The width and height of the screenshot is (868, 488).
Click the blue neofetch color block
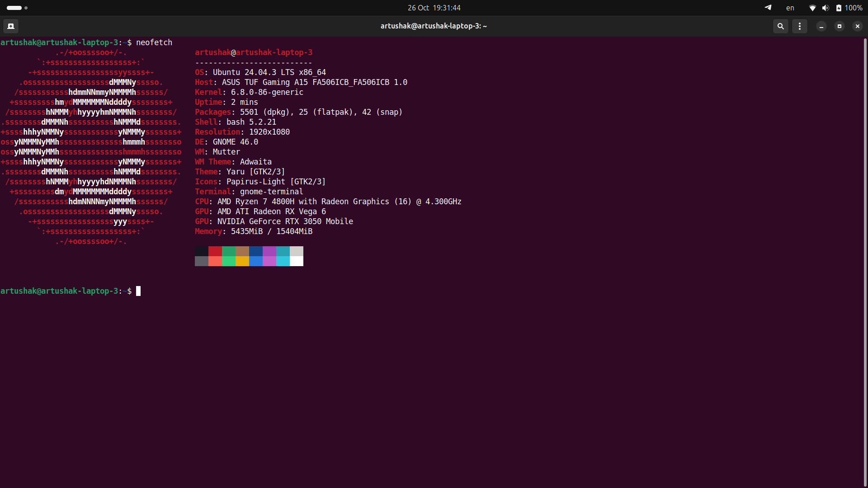(256, 251)
